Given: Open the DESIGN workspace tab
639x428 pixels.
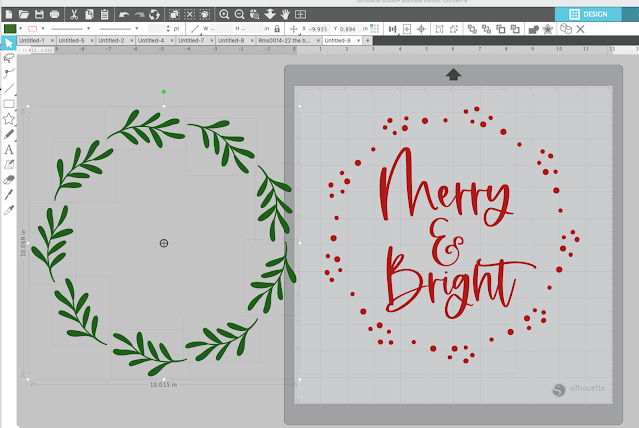Looking at the screenshot, I should point(588,14).
